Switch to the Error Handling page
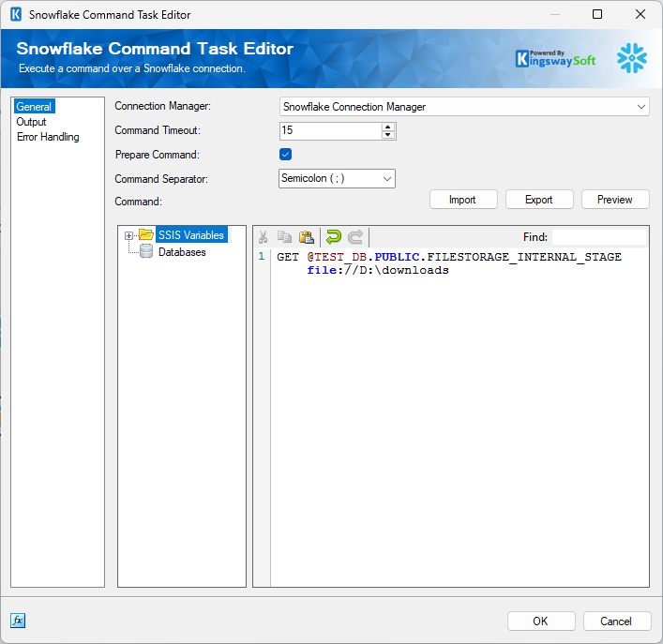Viewport: 663px width, 644px height. pyautogui.click(x=48, y=137)
